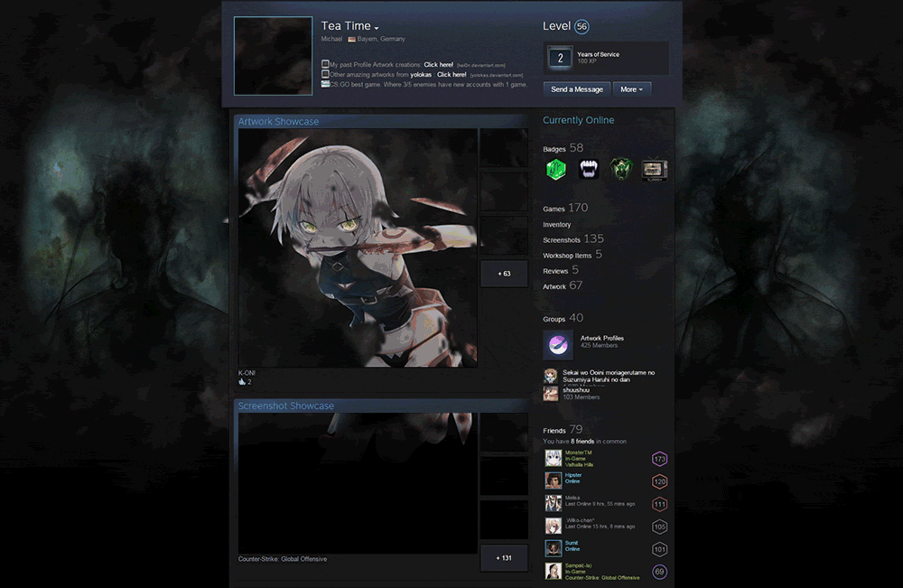Open the Friends 79 link

[x=563, y=430]
